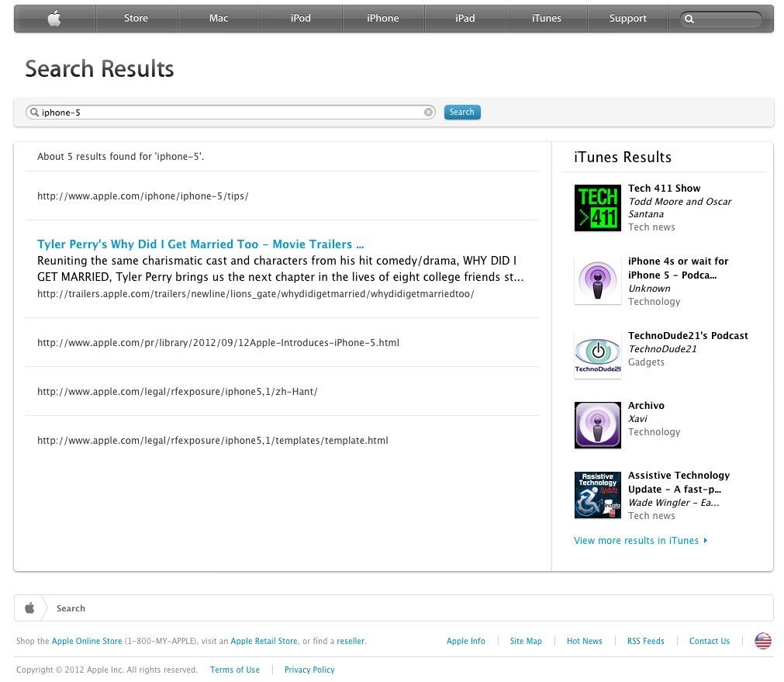Open the Tyler Perry's Why Did I Get Married Too result
This screenshot has height=682, width=784.
201,244
